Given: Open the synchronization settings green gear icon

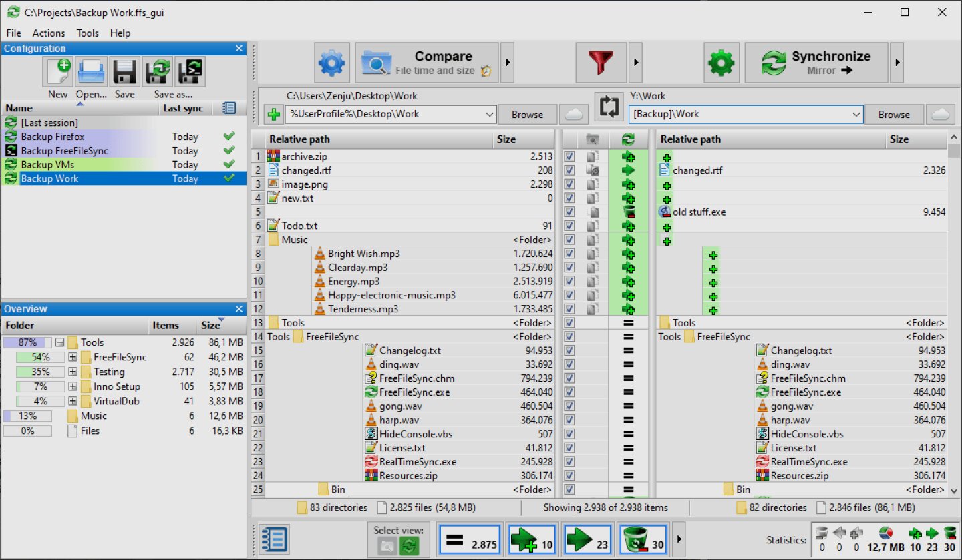Looking at the screenshot, I should (721, 62).
